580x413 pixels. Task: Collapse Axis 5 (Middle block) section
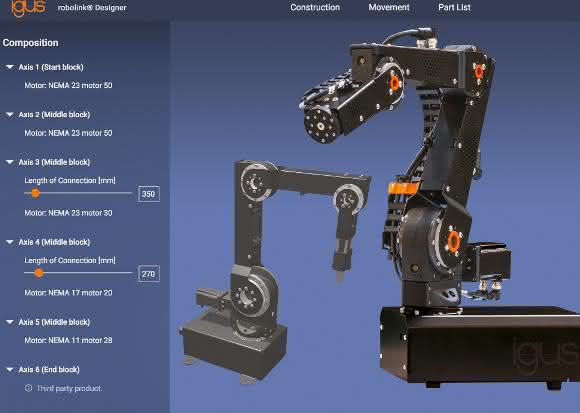coord(10,322)
